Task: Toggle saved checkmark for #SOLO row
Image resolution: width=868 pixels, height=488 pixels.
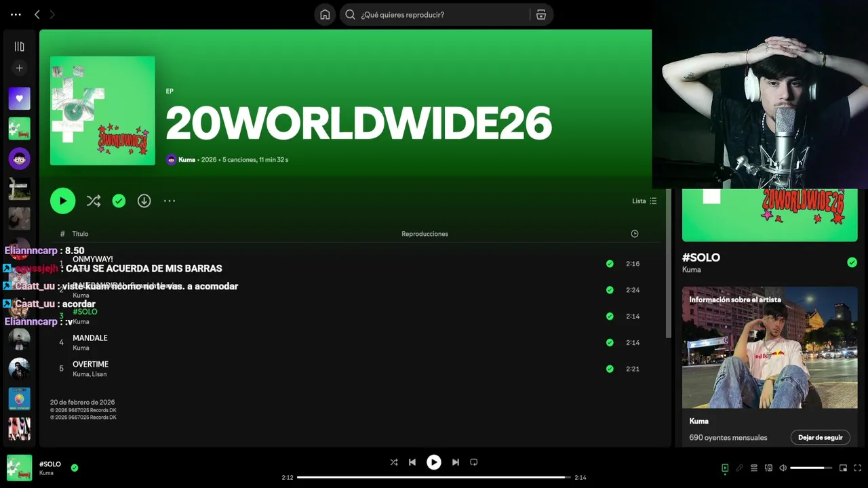Action: 610,317
